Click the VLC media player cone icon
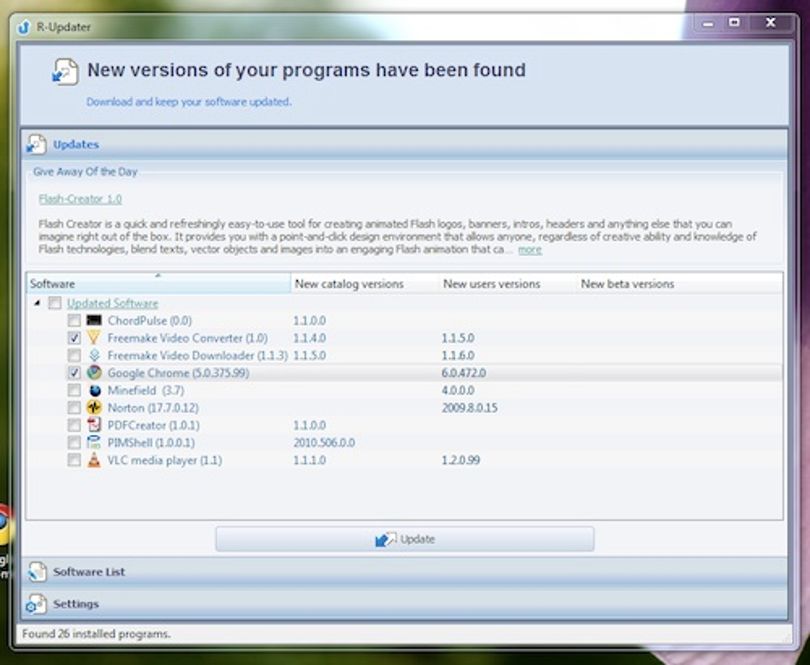810x665 pixels. click(94, 460)
